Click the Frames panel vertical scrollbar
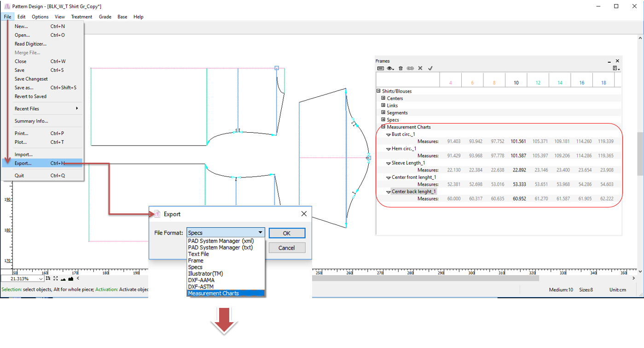Screen dimensions: 644x348 click(x=640, y=157)
